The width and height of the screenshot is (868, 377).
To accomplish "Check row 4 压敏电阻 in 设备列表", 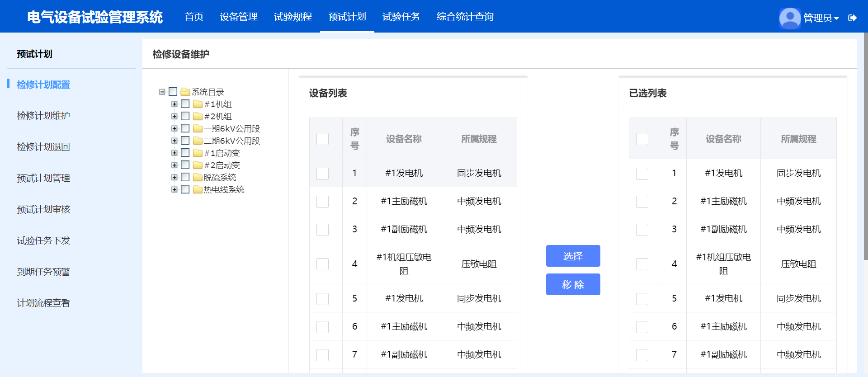I will pos(322,264).
